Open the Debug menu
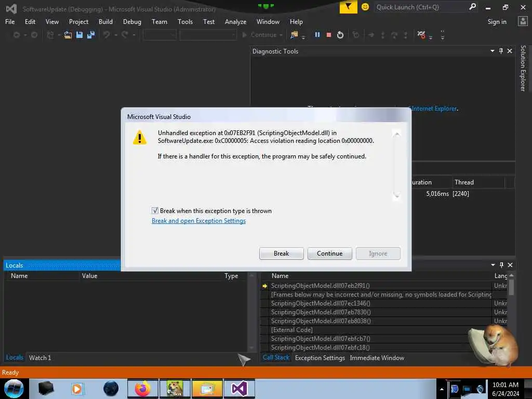The image size is (532, 399). tap(132, 22)
